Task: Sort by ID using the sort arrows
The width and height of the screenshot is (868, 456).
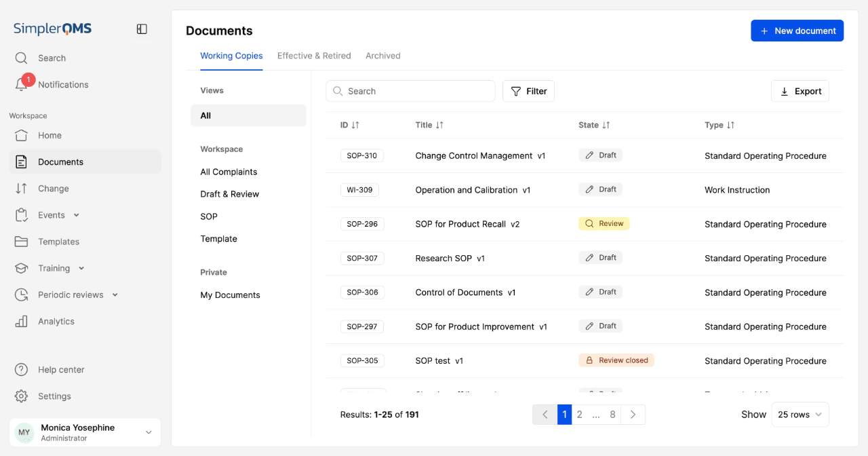Action: 355,125
